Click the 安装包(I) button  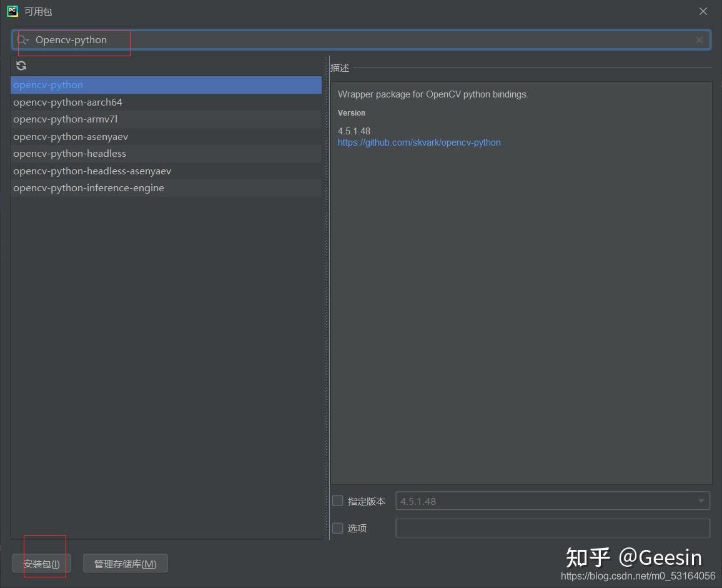[x=41, y=563]
